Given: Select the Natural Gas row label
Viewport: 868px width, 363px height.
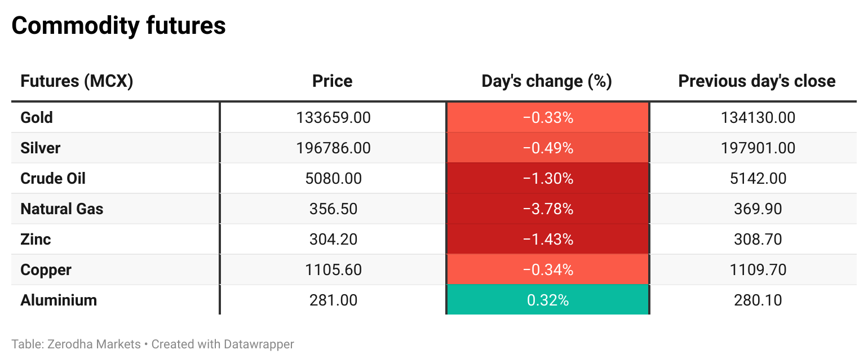Looking at the screenshot, I should [62, 209].
